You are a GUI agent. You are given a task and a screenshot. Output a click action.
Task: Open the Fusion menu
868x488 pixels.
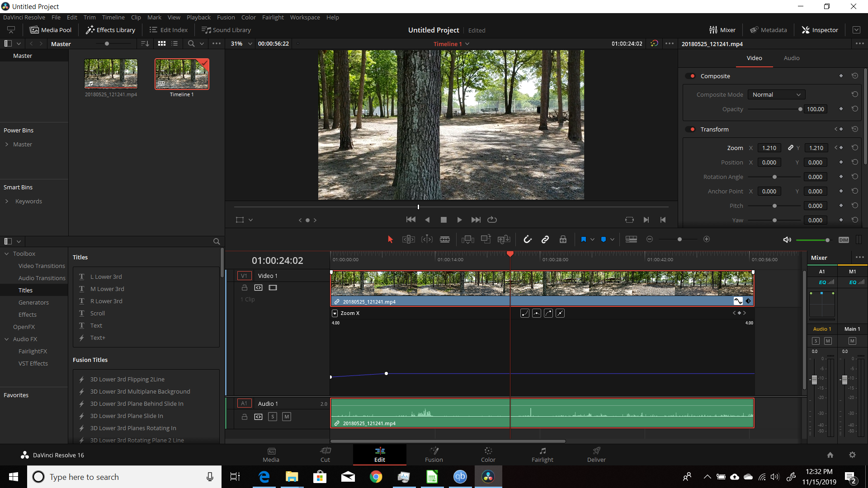click(226, 17)
